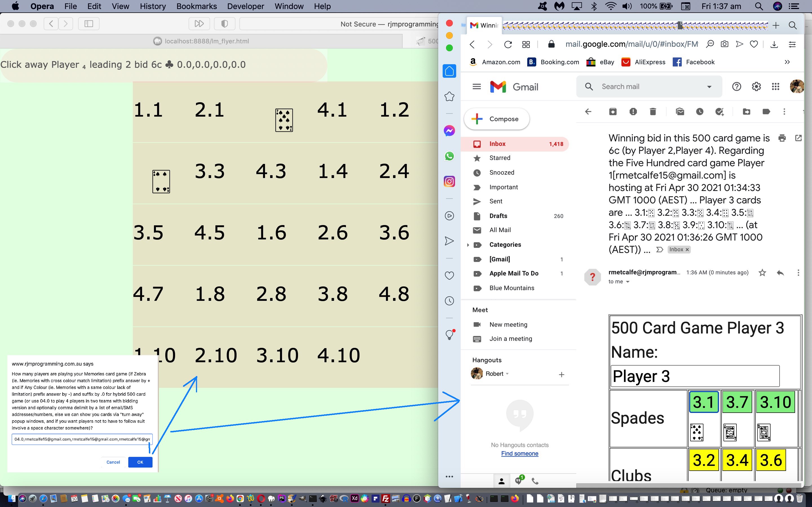Click the Starred folder in Gmail
Viewport: 812px width, 507px height.
click(x=500, y=158)
